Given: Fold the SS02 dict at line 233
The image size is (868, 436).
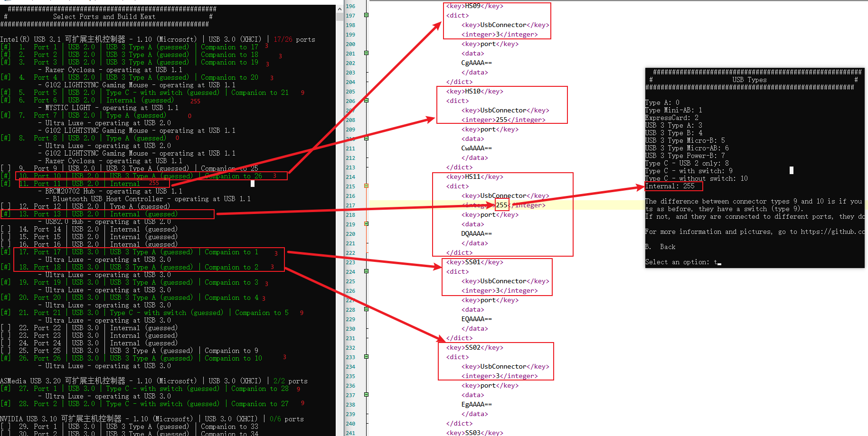Looking at the screenshot, I should tap(366, 357).
